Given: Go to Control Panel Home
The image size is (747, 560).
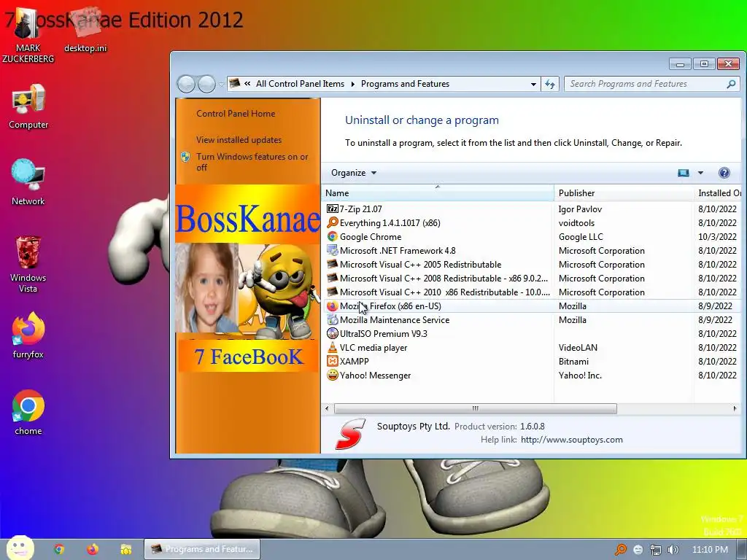Looking at the screenshot, I should pos(236,113).
